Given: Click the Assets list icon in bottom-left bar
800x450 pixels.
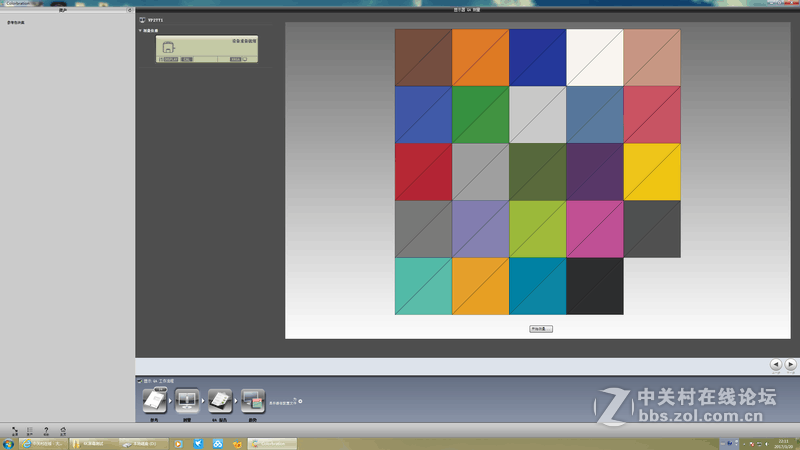Looking at the screenshot, I should click(30, 429).
